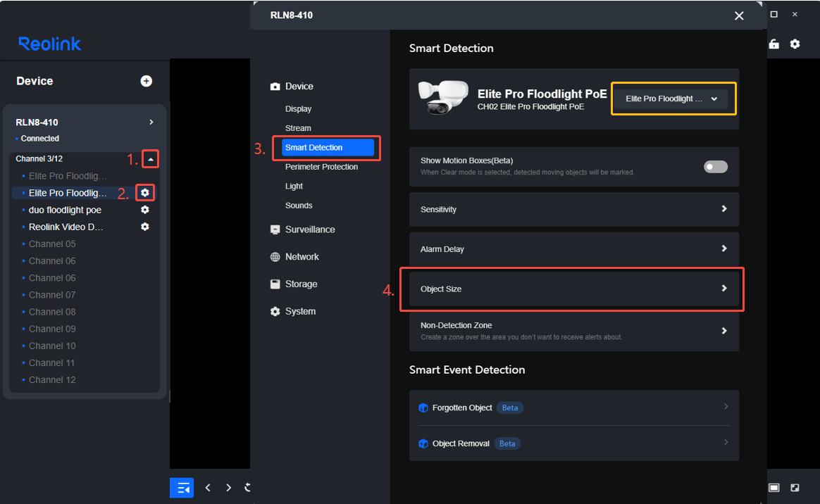Open the Non-Detection Zone settings
The height and width of the screenshot is (504, 820).
(573, 331)
